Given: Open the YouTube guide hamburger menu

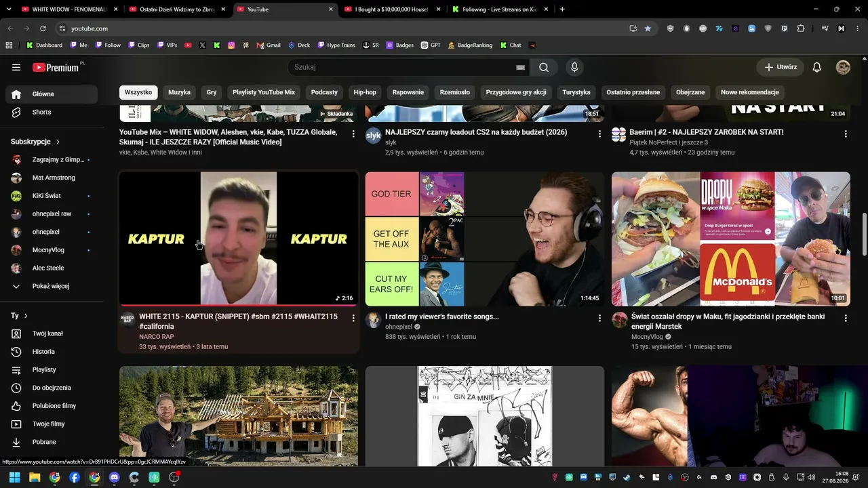Looking at the screenshot, I should tap(16, 67).
